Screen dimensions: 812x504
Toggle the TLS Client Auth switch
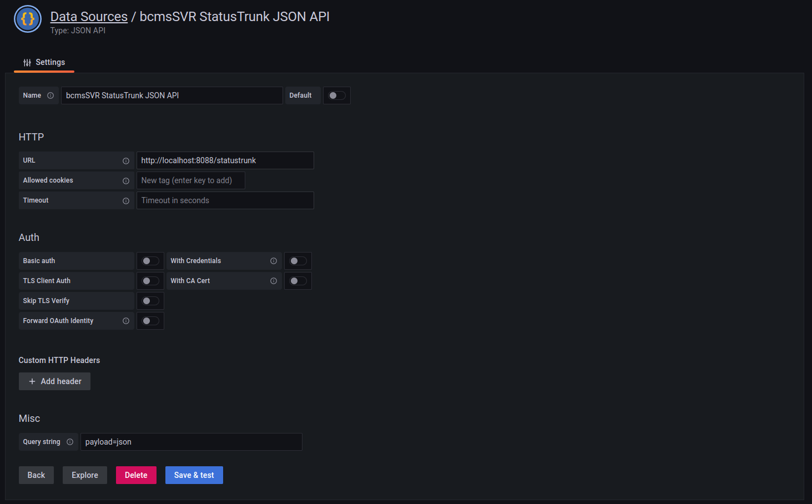[150, 281]
